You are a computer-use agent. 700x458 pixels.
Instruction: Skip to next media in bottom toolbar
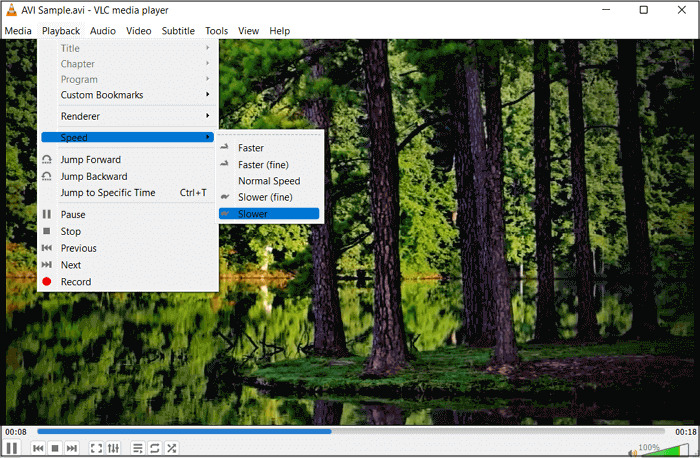point(71,448)
